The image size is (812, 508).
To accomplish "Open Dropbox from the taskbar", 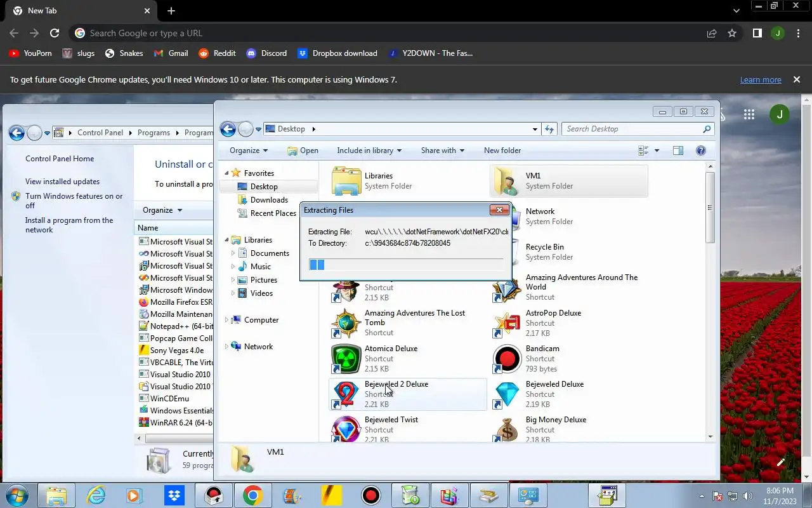I will point(174,495).
